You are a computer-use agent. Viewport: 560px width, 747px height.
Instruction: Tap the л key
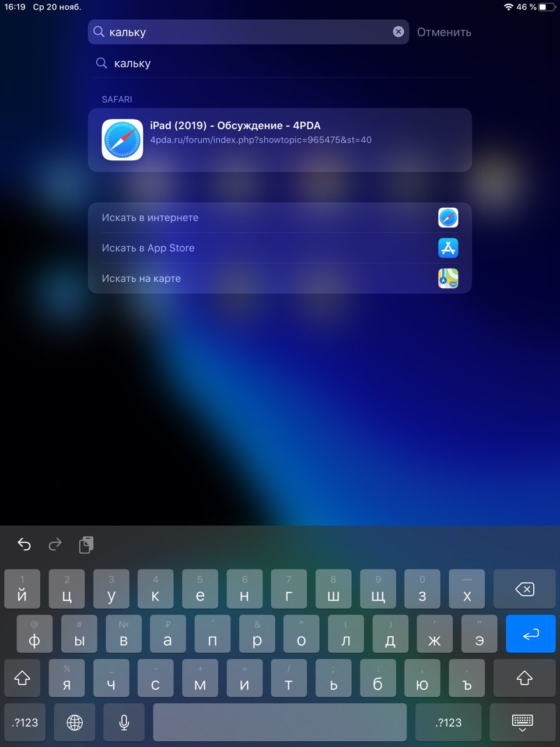346,634
